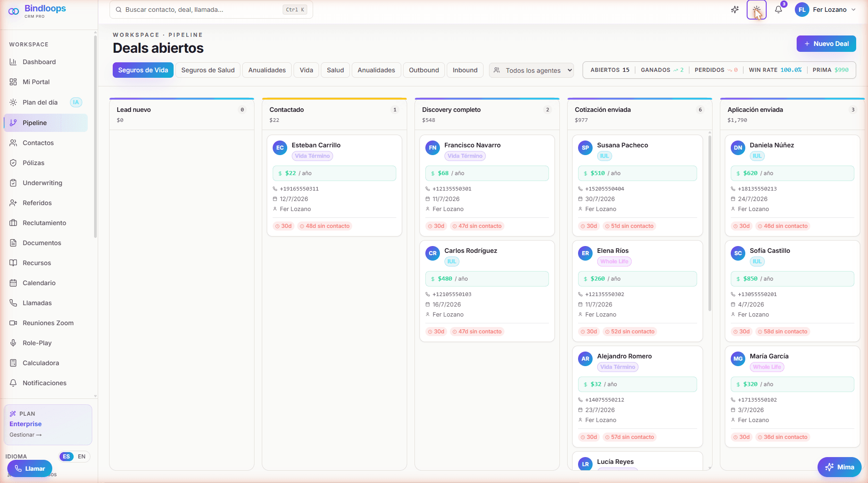Click the Gestionar plan link
The width and height of the screenshot is (868, 483).
coord(26,435)
